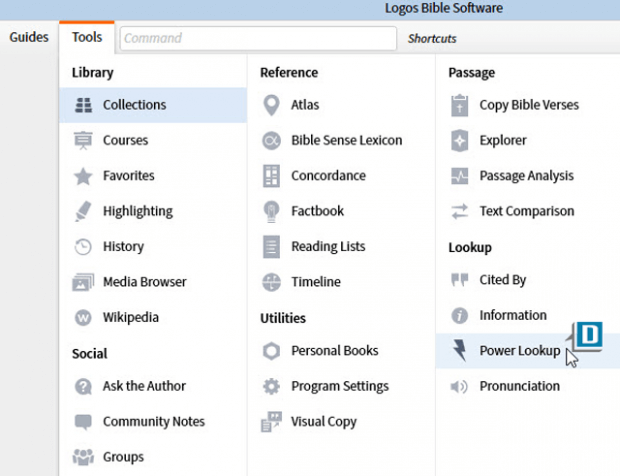Image resolution: width=620 pixels, height=476 pixels.
Task: Open the Atlas map pin icon
Action: pos(271,105)
